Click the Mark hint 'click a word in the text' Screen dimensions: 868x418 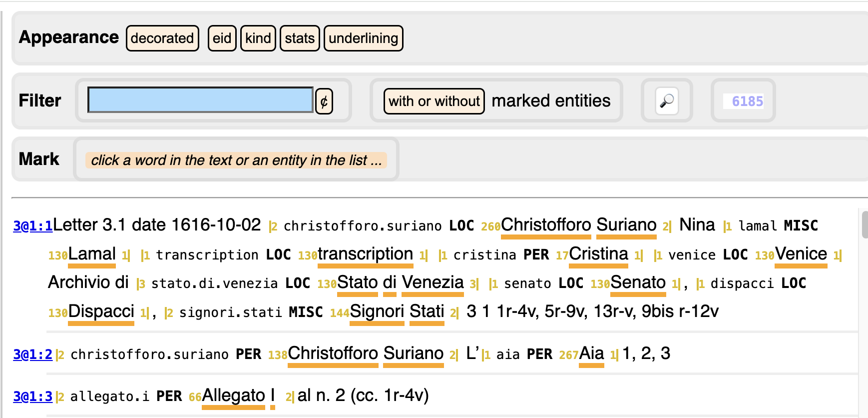(236, 160)
